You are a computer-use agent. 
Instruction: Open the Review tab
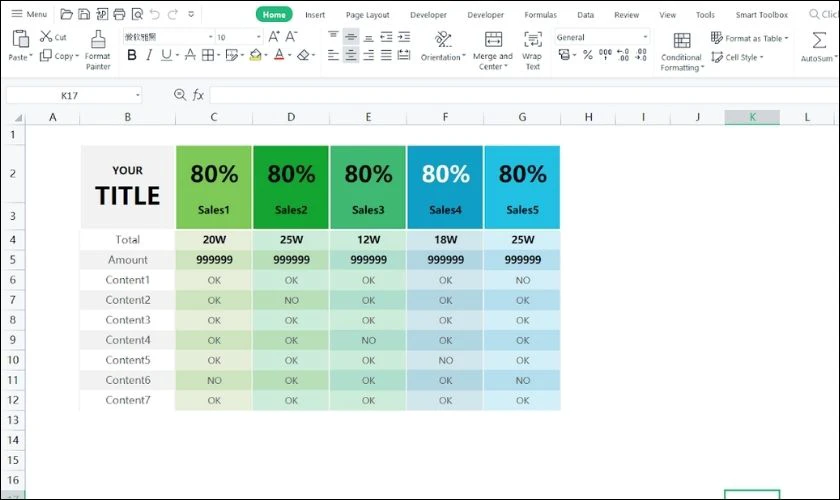[x=626, y=14]
